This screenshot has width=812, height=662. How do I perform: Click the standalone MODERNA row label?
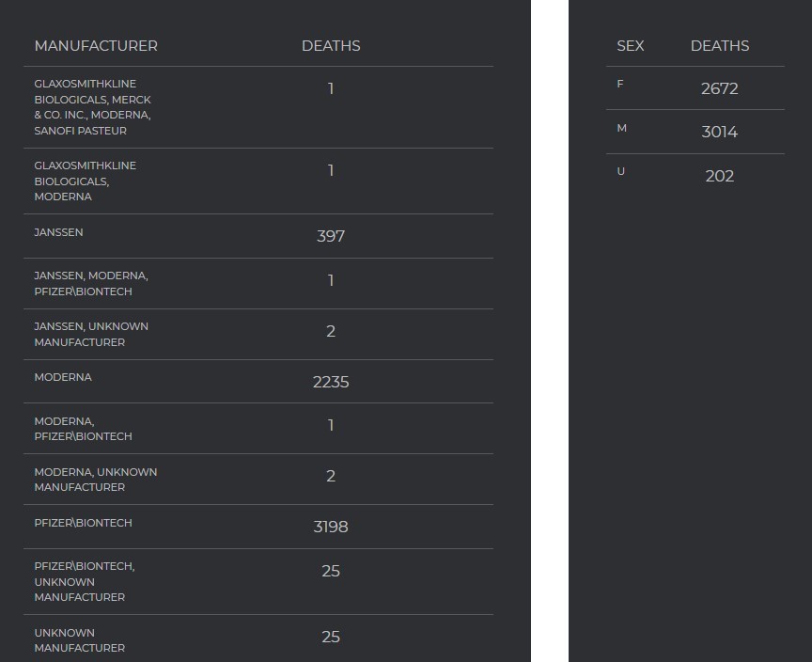(x=63, y=377)
